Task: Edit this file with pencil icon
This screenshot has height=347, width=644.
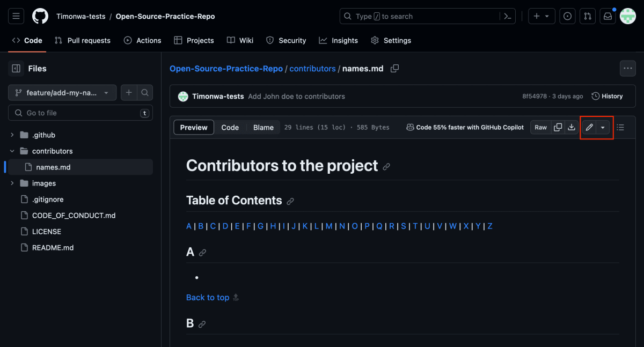Action: point(589,127)
